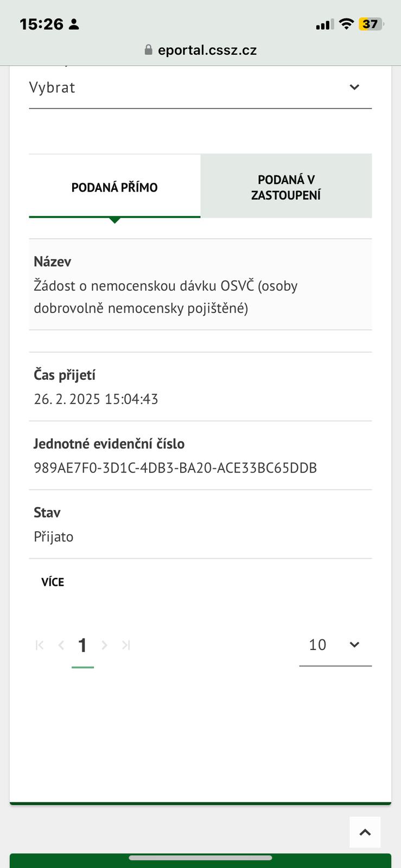Tap the first page pagination icon
The height and width of the screenshot is (868, 401).
[40, 645]
